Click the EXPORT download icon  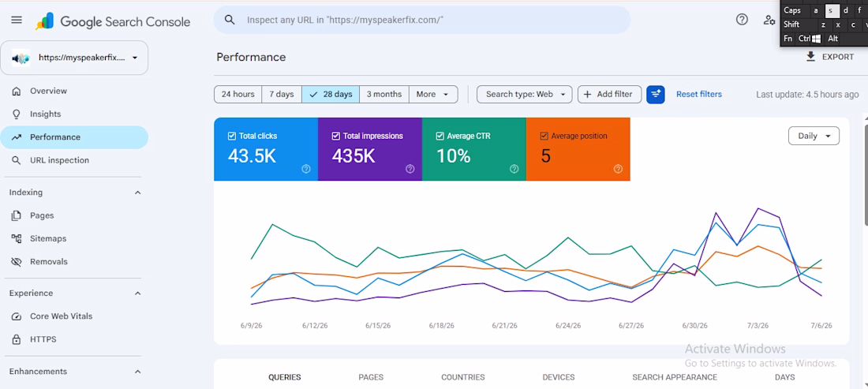coord(811,57)
